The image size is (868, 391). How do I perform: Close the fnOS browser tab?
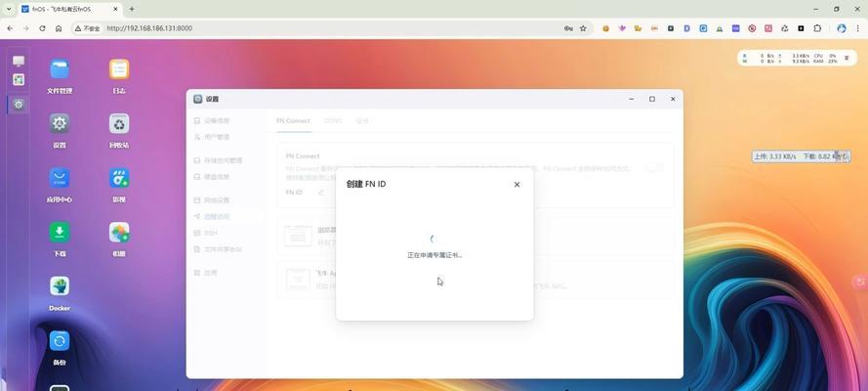click(114, 10)
